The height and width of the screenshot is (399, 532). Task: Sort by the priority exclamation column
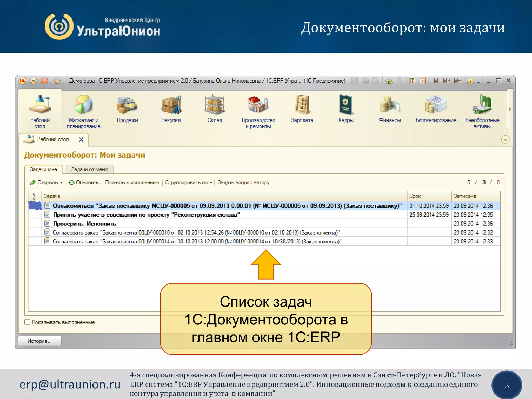[x=34, y=196]
